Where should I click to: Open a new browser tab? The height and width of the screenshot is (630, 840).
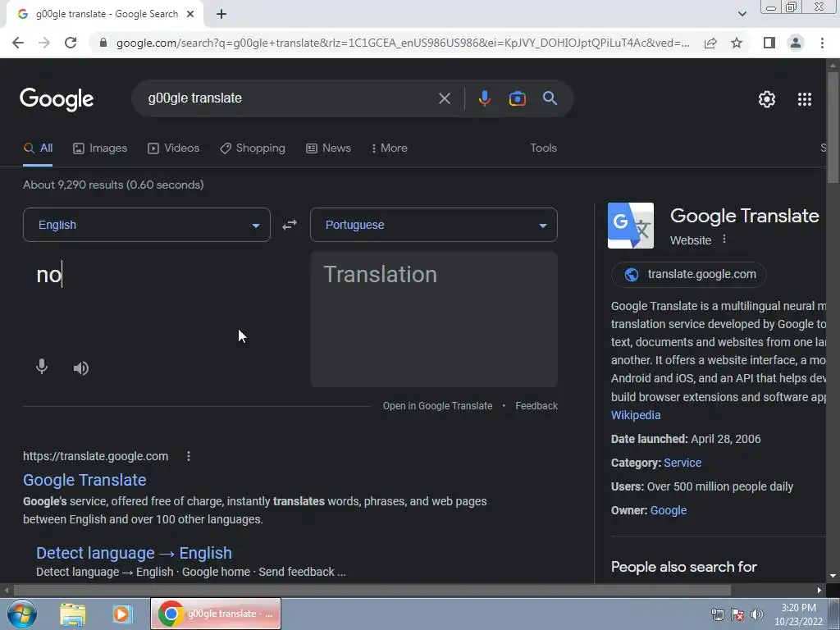(x=221, y=15)
